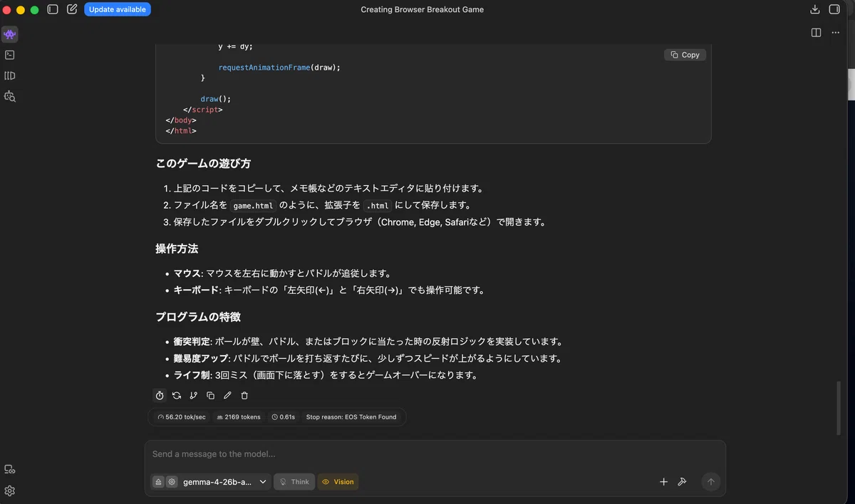The image size is (855, 504).
Task: Click the split view columns icon
Action: point(816,33)
